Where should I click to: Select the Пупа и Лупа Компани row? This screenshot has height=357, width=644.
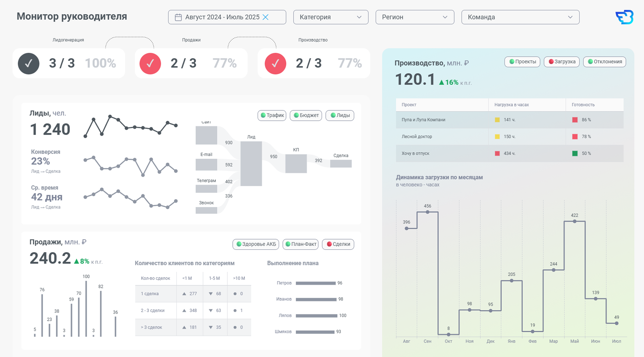tap(509, 120)
